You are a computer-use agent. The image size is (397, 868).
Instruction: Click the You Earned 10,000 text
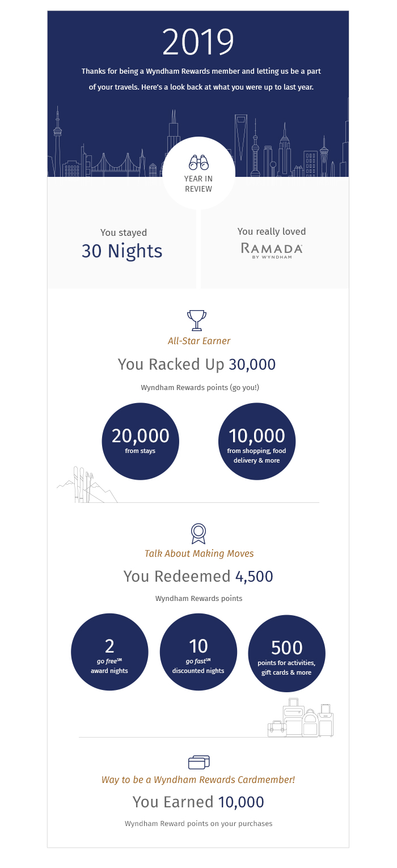[x=198, y=802]
